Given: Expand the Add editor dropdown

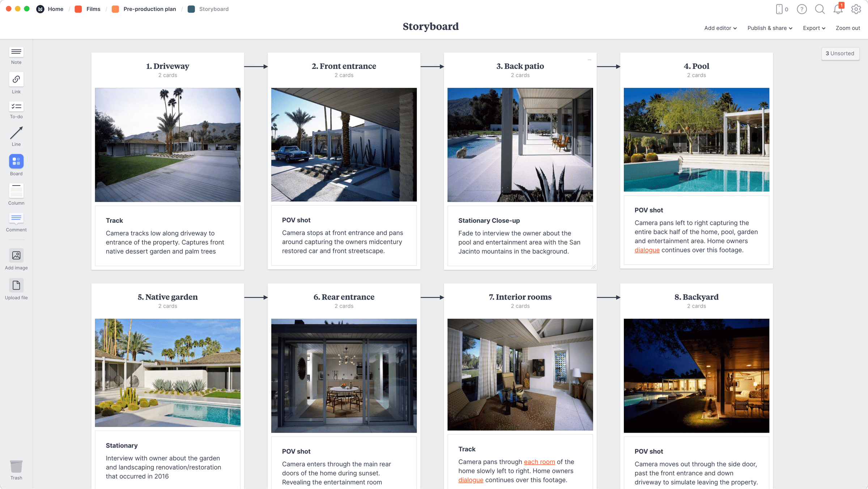Looking at the screenshot, I should coord(720,28).
